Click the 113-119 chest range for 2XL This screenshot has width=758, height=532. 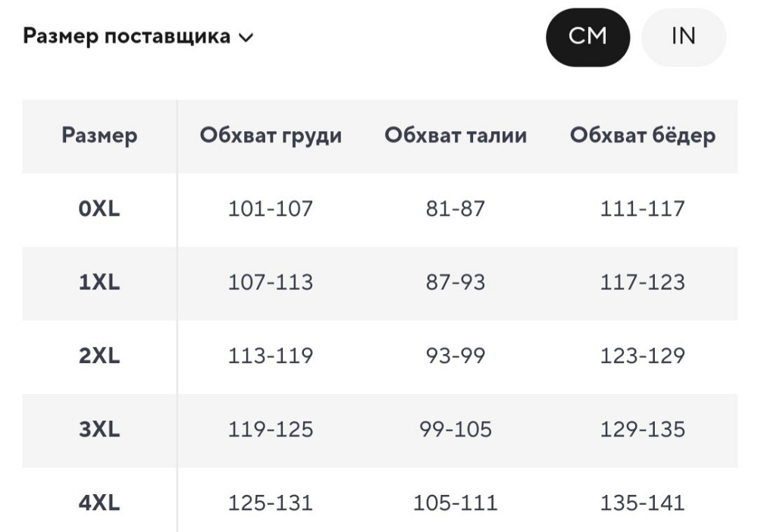click(271, 356)
